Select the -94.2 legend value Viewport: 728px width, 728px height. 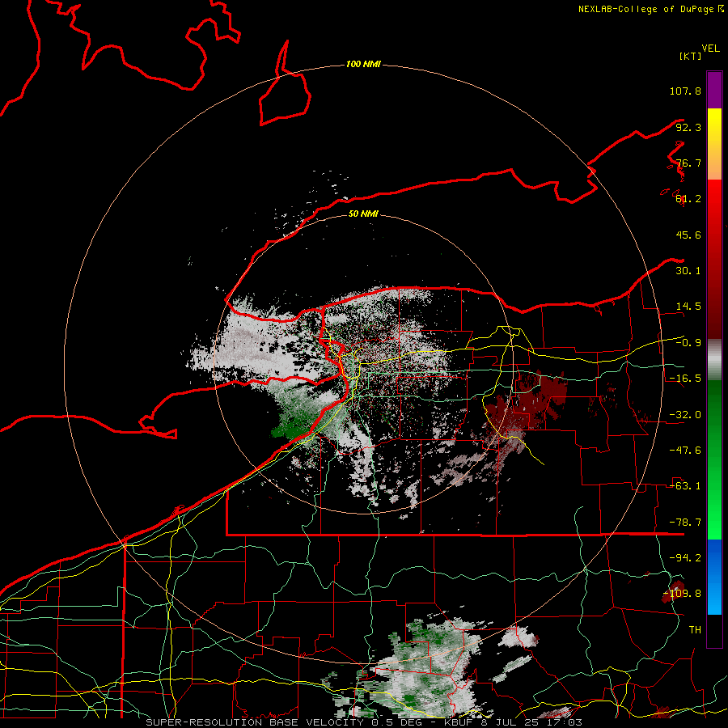[x=685, y=558]
